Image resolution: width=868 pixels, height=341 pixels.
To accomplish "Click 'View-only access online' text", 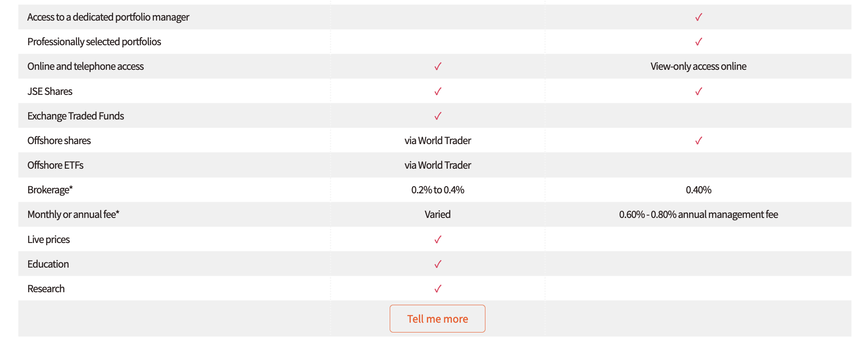I will [x=698, y=66].
